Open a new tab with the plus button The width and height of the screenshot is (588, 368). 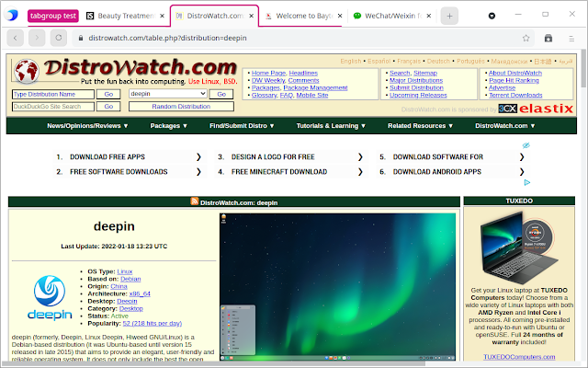click(449, 16)
